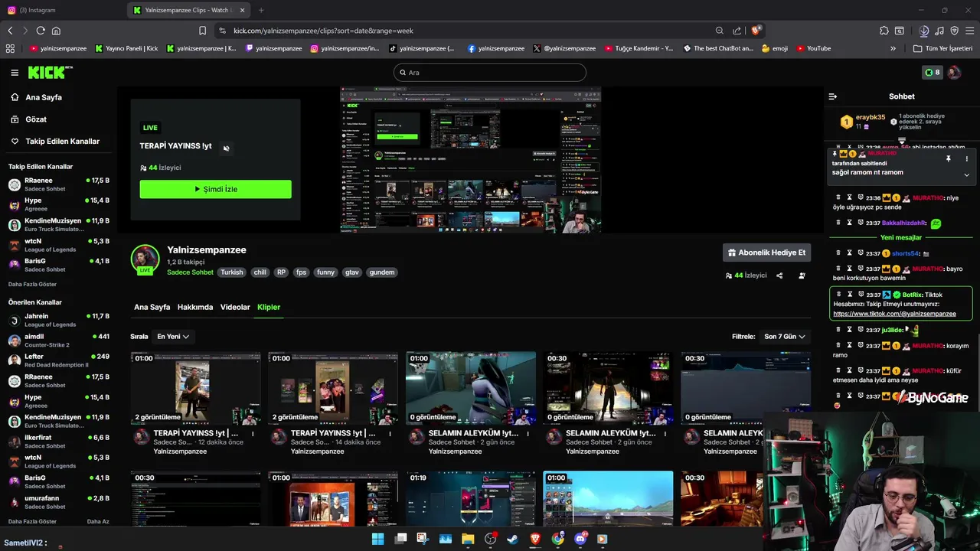Unmute the stream preview
The width and height of the screenshot is (980, 551).
coord(226,148)
